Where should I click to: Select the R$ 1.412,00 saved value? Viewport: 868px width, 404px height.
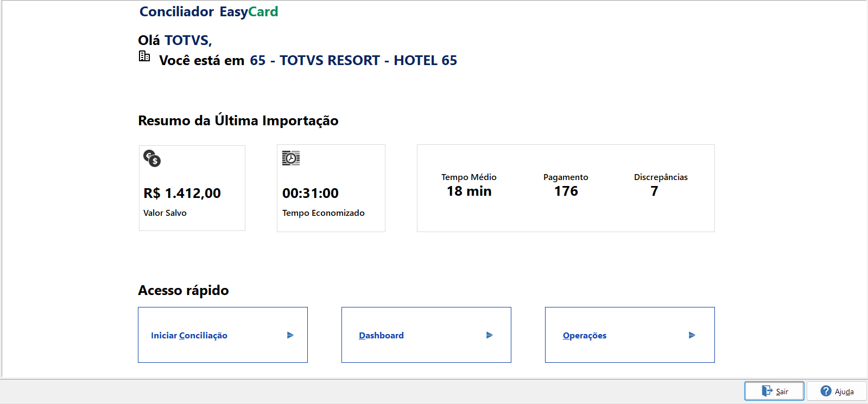182,193
